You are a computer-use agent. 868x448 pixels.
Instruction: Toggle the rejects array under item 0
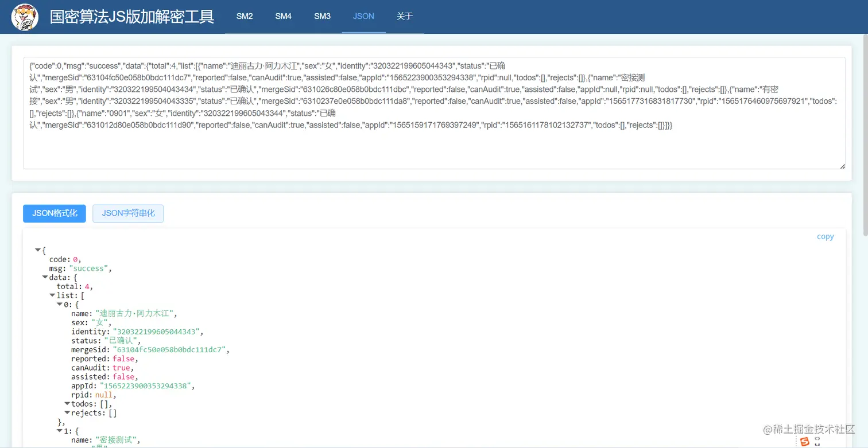point(67,413)
